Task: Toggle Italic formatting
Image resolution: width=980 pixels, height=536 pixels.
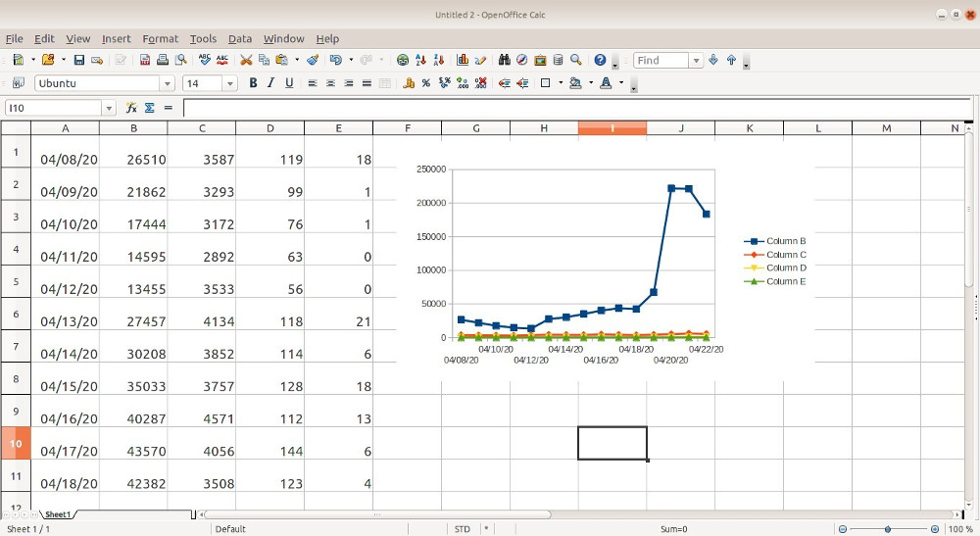Action: pos(271,83)
